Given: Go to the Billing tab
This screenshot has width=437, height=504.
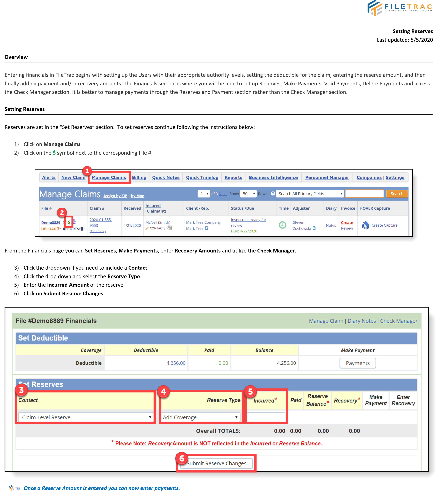Looking at the screenshot, I should pyautogui.click(x=139, y=177).
